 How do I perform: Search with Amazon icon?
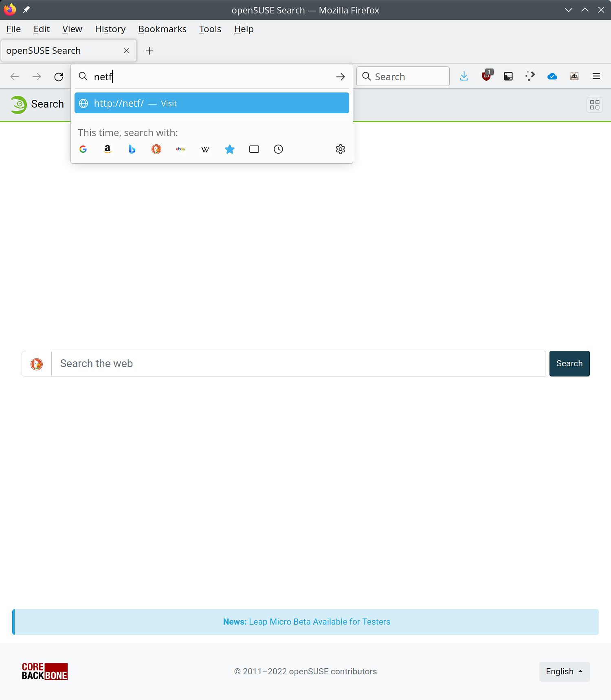108,149
